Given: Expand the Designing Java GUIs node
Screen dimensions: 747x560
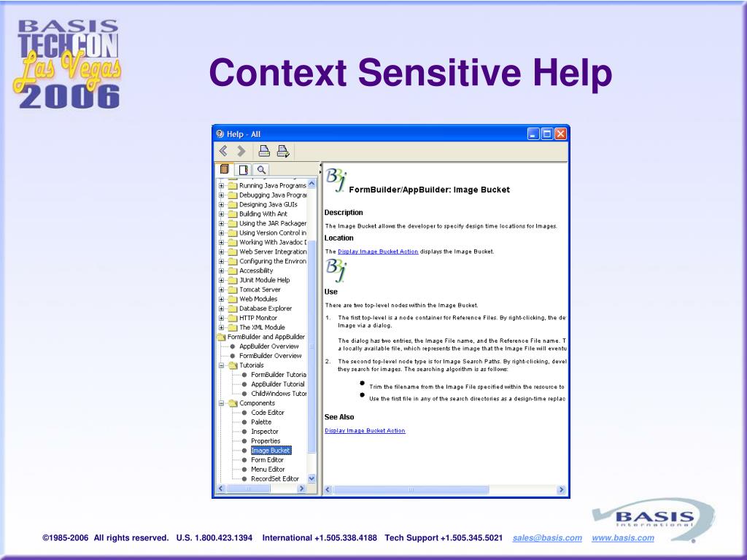Looking at the screenshot, I should click(221, 205).
